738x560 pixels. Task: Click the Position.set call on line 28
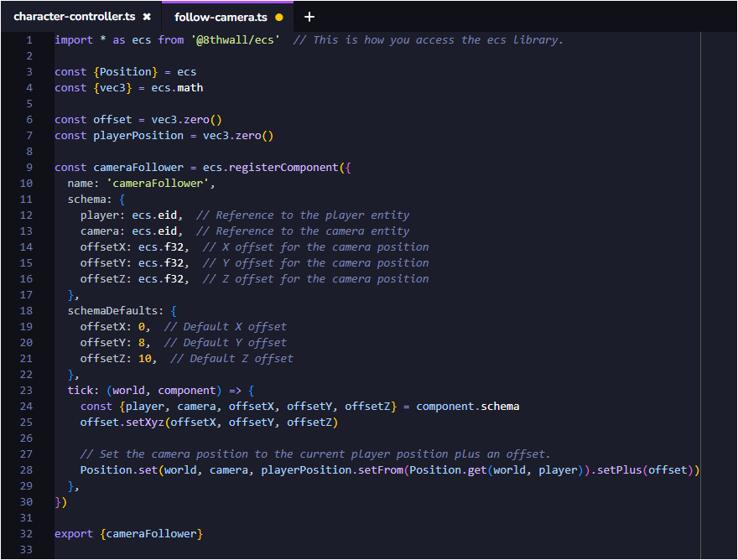point(118,470)
